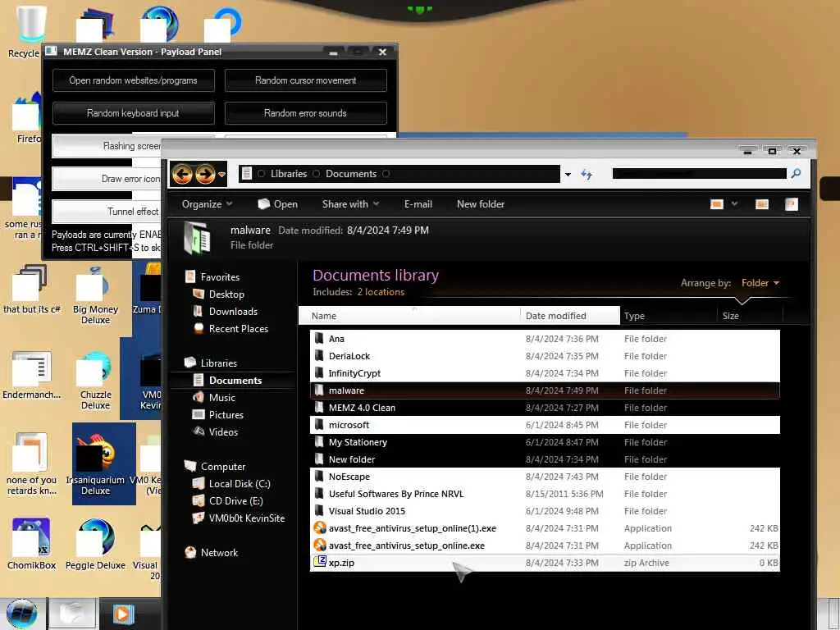Open address bar history dropdown

click(568, 175)
